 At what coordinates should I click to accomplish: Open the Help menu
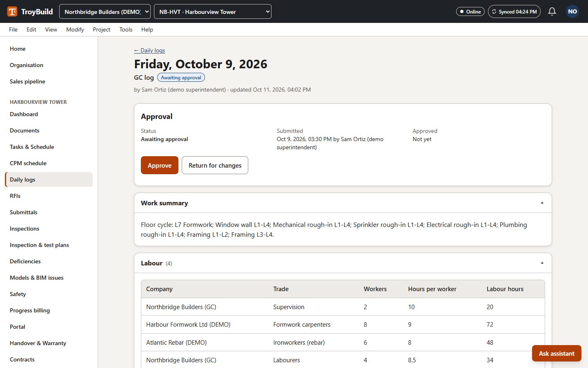pos(147,29)
